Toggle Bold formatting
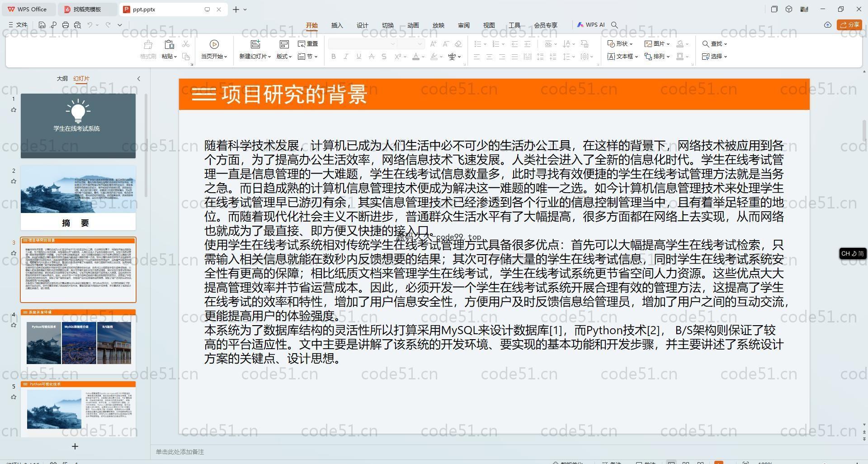Image resolution: width=868 pixels, height=464 pixels. pyautogui.click(x=334, y=57)
